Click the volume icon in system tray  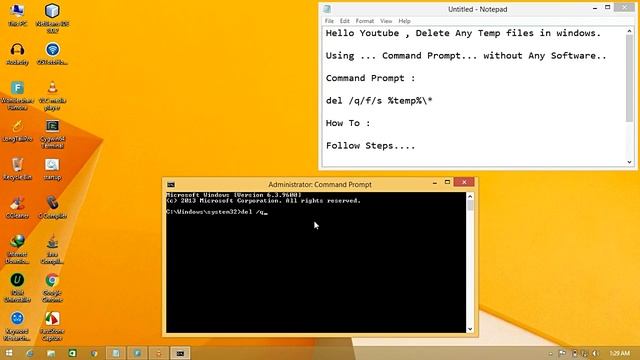pos(595,353)
